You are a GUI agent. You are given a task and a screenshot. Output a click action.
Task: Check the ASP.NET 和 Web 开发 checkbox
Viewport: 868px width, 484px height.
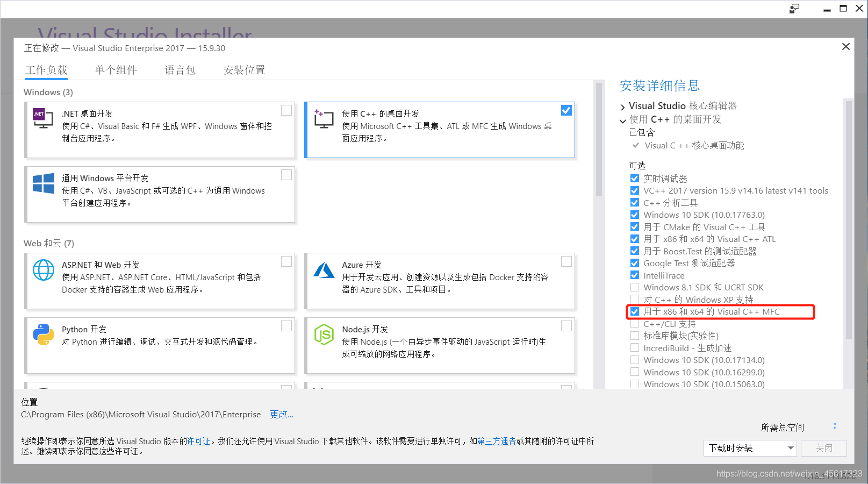coord(286,261)
